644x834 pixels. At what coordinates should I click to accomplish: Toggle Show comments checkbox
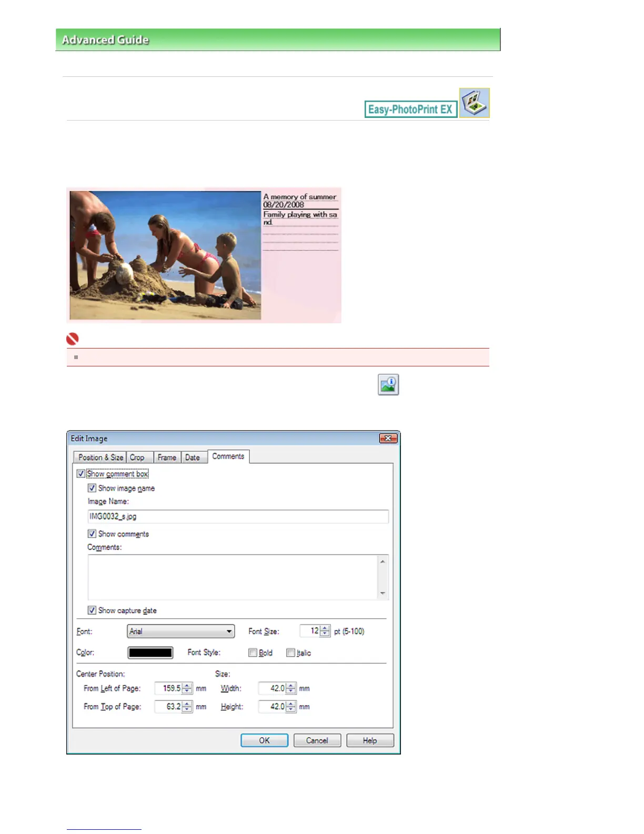pos(92,534)
